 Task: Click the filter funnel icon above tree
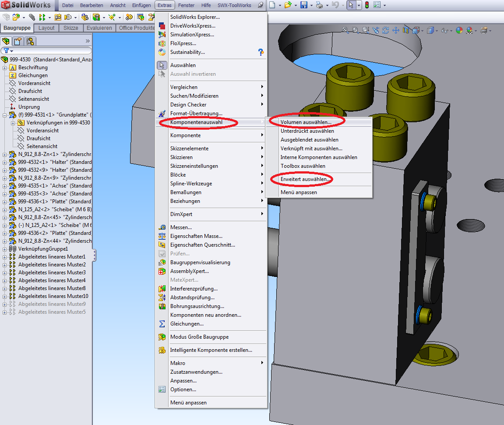coord(7,51)
